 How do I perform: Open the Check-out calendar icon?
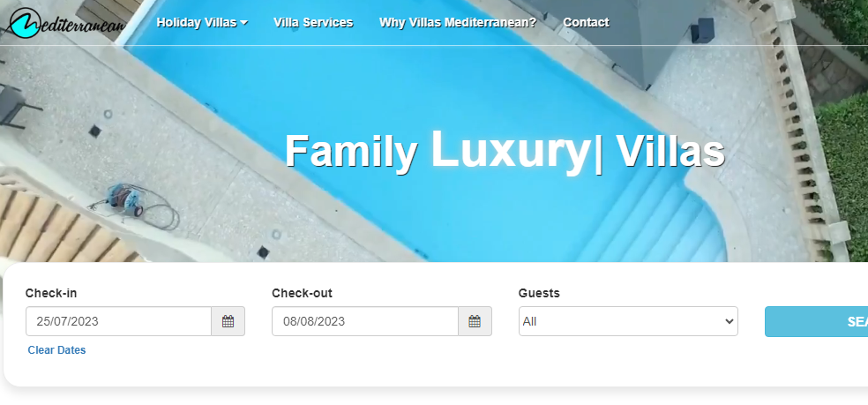475,321
